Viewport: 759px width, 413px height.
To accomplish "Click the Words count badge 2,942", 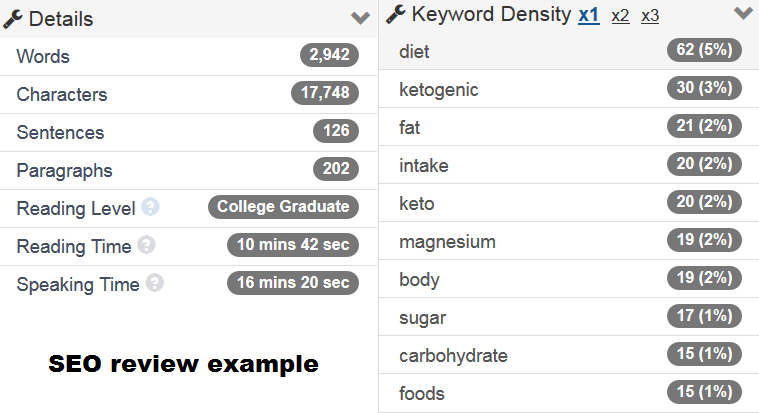I will point(329,56).
